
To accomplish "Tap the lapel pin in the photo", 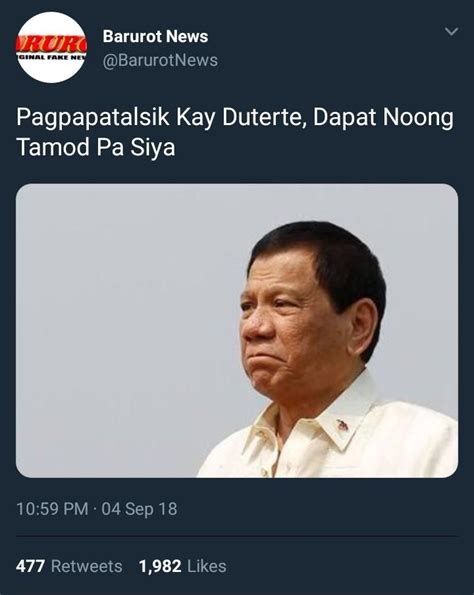I will (x=342, y=425).
